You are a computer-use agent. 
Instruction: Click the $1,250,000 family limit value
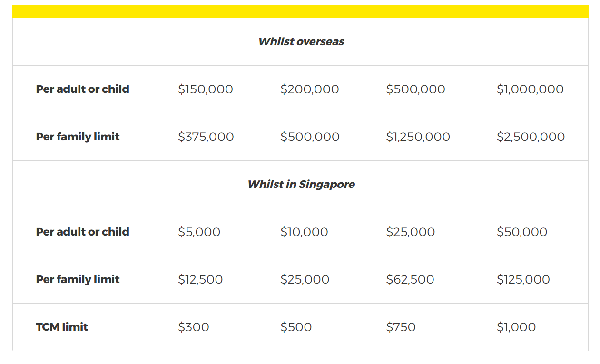pyautogui.click(x=418, y=137)
